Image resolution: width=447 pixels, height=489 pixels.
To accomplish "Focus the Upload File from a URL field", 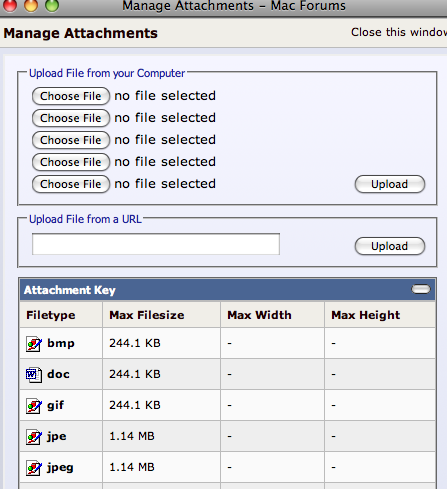I will [156, 244].
